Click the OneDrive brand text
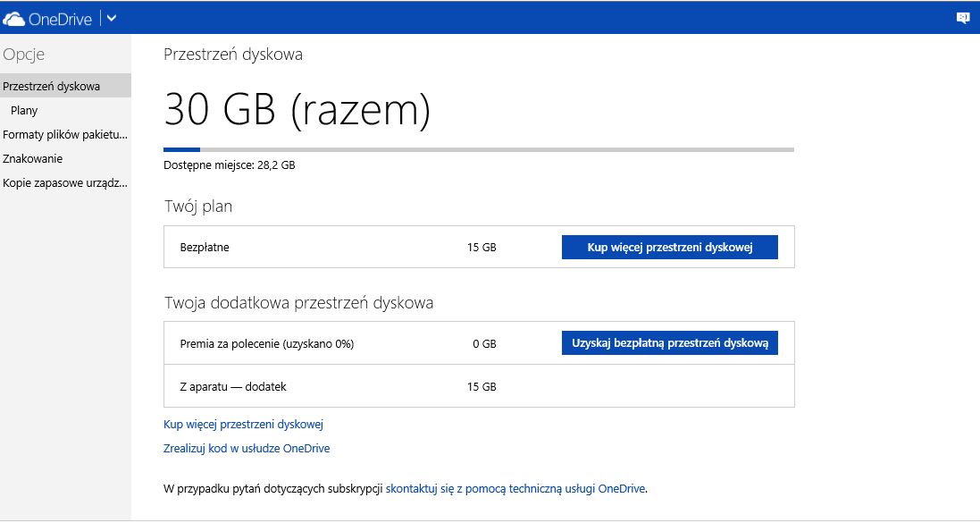980x523 pixels. [60, 19]
